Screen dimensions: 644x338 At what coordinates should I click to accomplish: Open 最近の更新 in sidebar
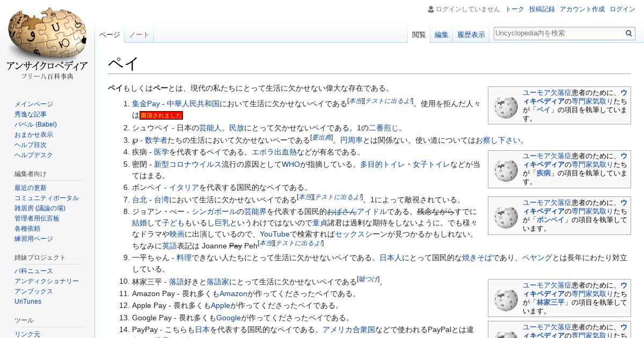31,188
